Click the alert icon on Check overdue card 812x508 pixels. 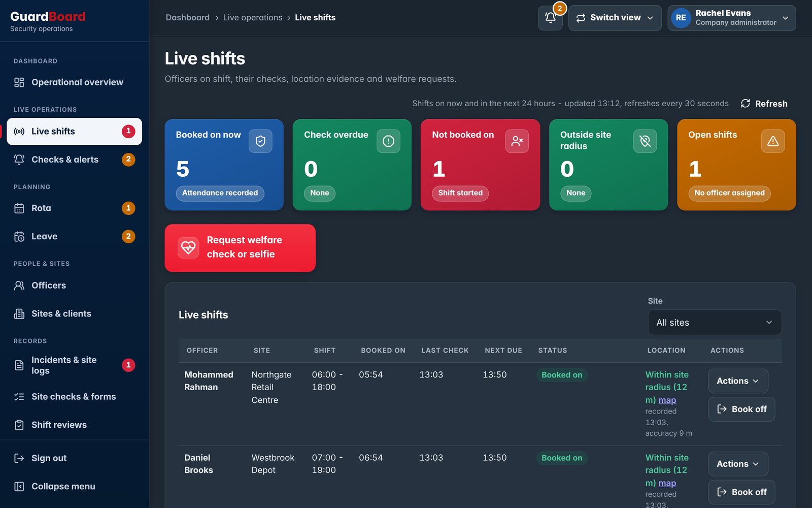pyautogui.click(x=388, y=141)
